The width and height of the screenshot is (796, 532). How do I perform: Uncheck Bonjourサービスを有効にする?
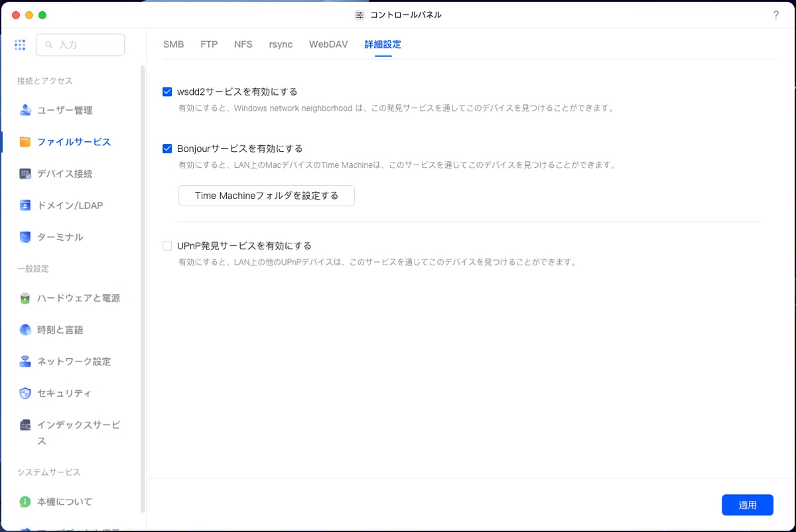coord(167,149)
